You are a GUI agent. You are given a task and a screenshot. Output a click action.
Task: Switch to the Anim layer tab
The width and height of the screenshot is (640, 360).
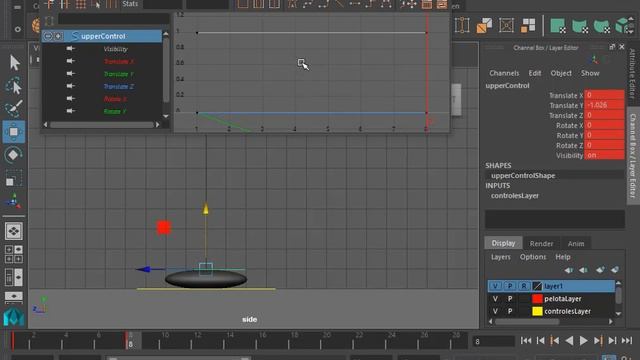click(x=576, y=243)
